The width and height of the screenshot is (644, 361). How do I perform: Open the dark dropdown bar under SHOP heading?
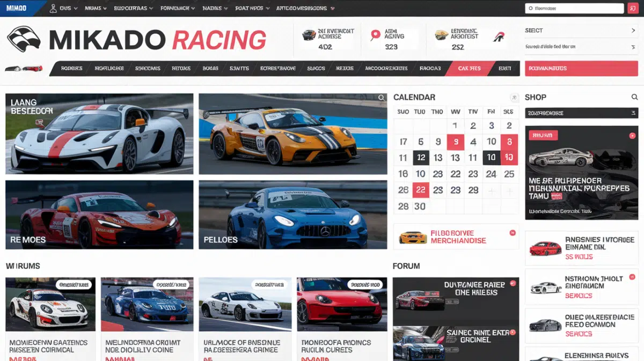(x=581, y=113)
